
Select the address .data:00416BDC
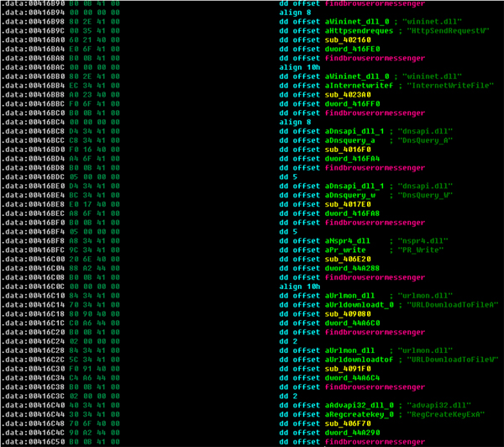click(x=33, y=177)
